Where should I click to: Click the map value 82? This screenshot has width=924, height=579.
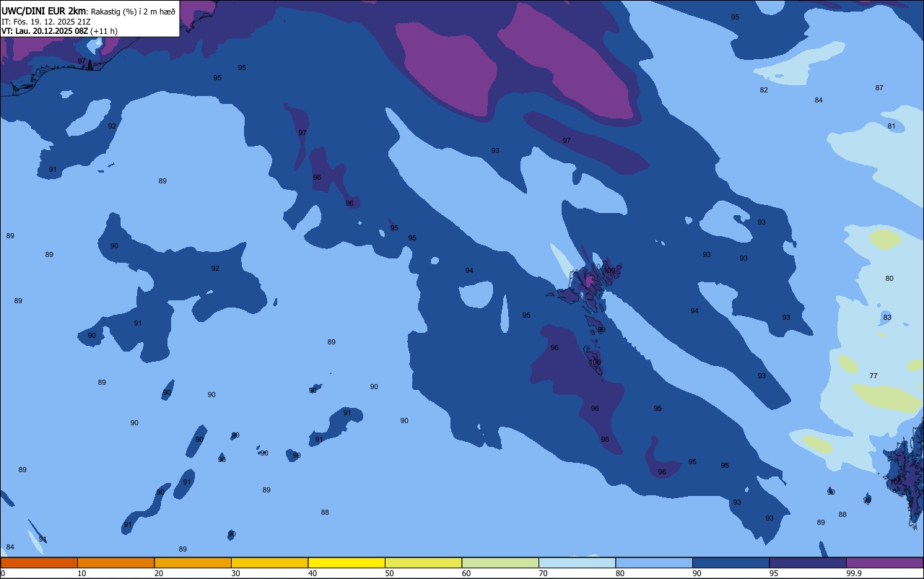pyautogui.click(x=764, y=90)
